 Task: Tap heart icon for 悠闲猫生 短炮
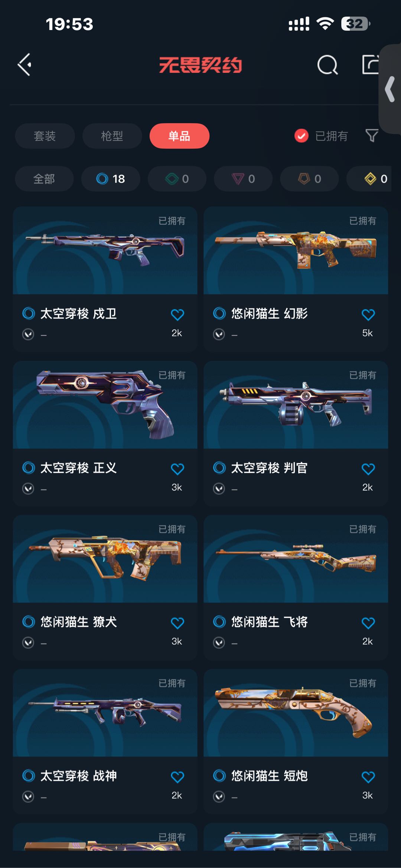368,777
